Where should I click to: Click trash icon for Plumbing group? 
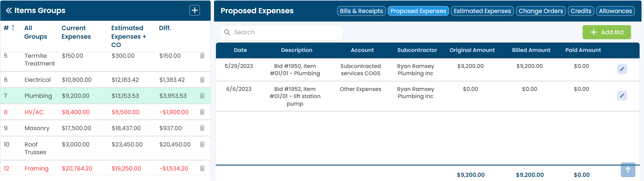point(202,96)
